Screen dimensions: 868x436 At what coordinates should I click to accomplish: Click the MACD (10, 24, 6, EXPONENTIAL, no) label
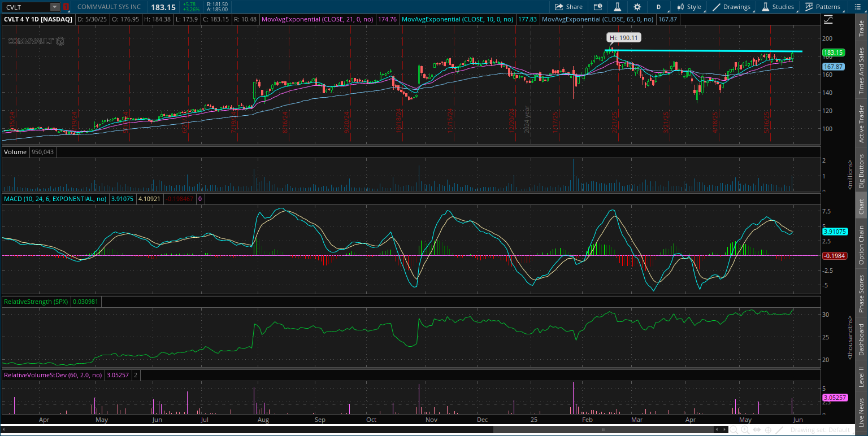[x=54, y=199]
